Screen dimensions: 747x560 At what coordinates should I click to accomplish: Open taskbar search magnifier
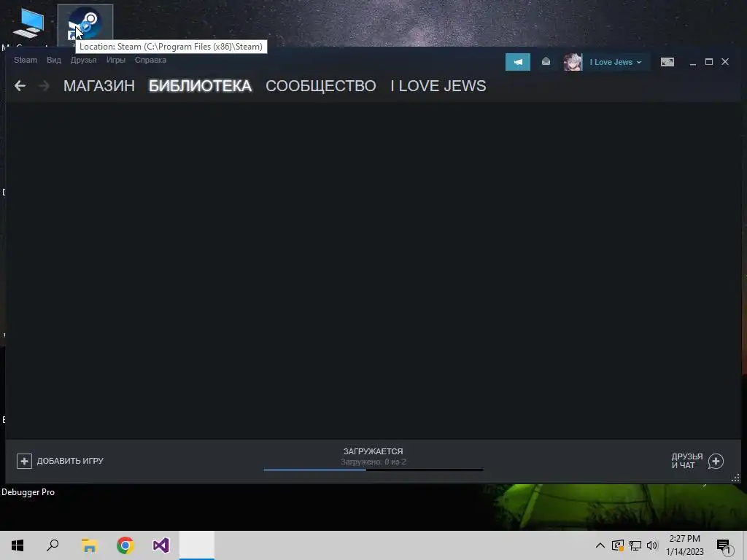click(x=53, y=545)
